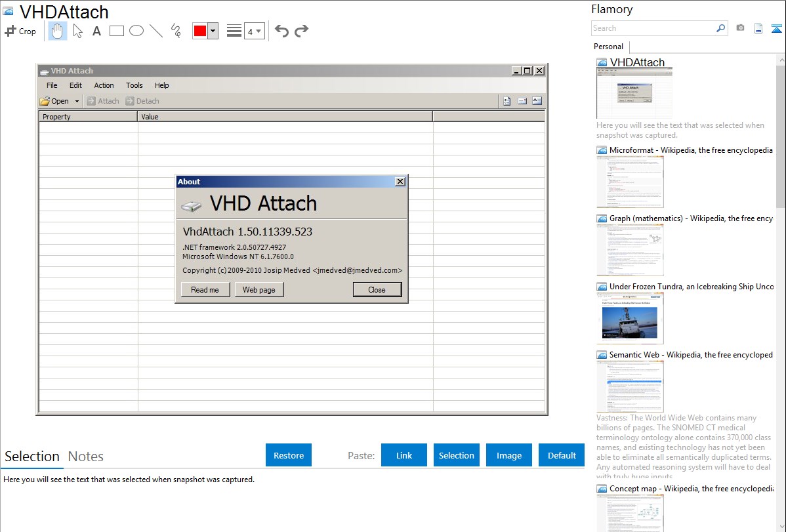Click the camera snapshot icon
Image resolution: width=786 pixels, height=532 pixels.
740,28
